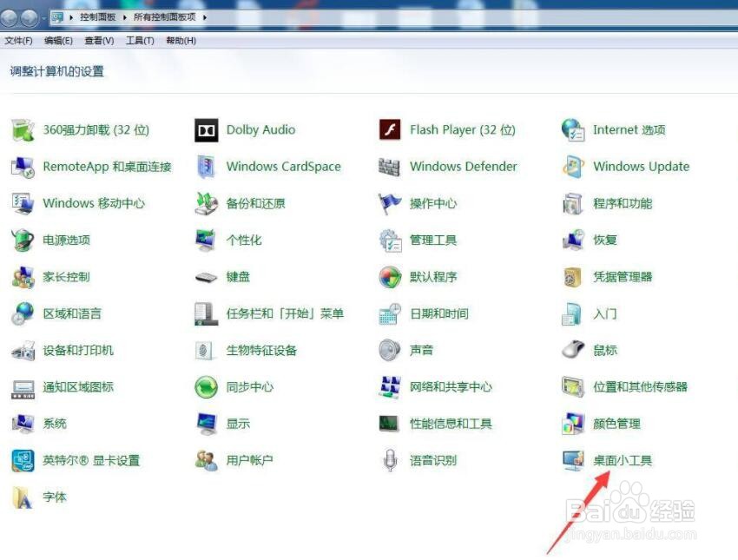Screen dimensions: 738x560
Task: Open the 管理工具 gear icon
Action: (x=390, y=240)
